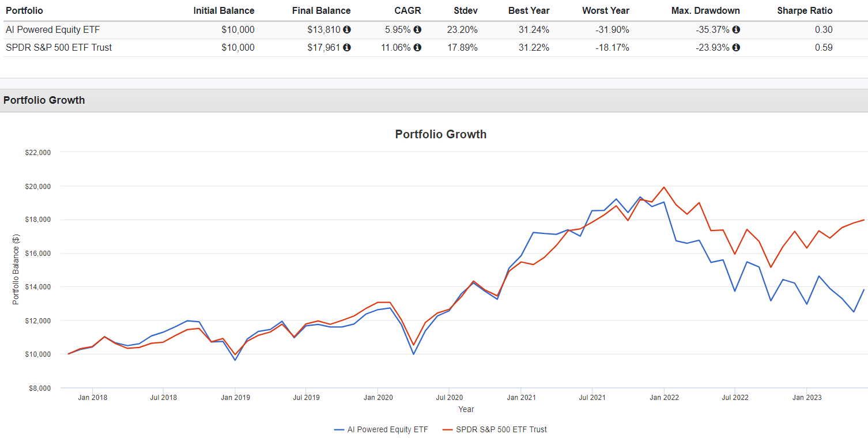Click the Year axis title
This screenshot has width=868, height=438.
point(466,409)
